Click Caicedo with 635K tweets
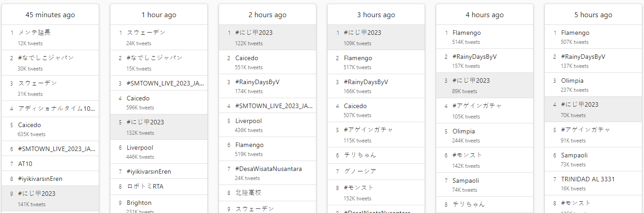The height and width of the screenshot is (213, 644). (x=29, y=125)
